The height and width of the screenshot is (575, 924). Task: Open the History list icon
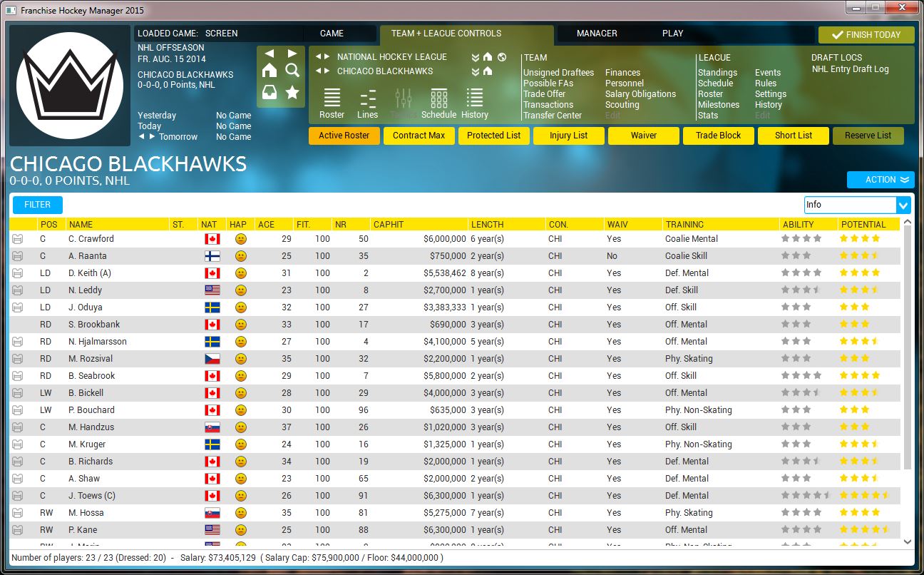tap(474, 103)
